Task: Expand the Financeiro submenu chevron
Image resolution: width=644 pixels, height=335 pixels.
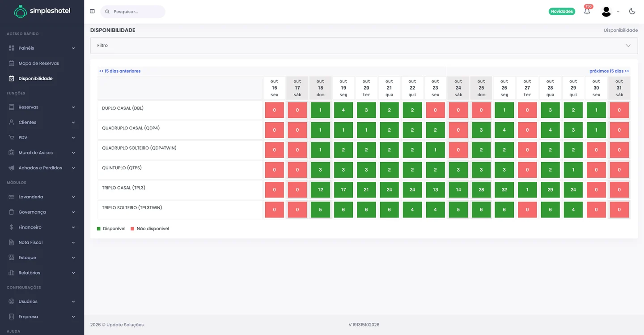Action: [x=73, y=228]
